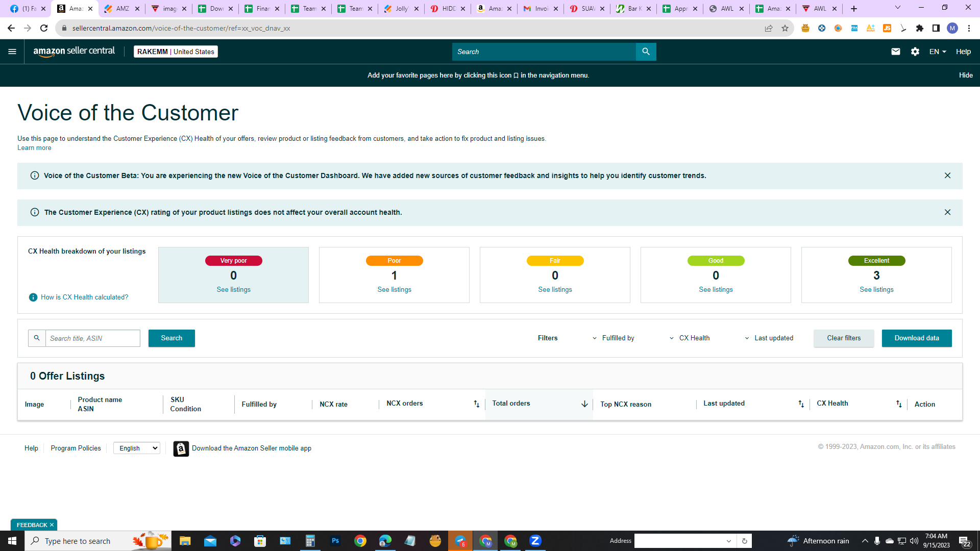The height and width of the screenshot is (551, 980).
Task: Open Chrome tab search chevron
Action: tap(898, 8)
